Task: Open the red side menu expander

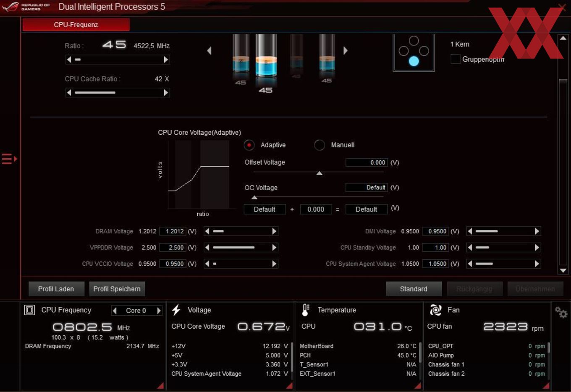Action: (9, 159)
